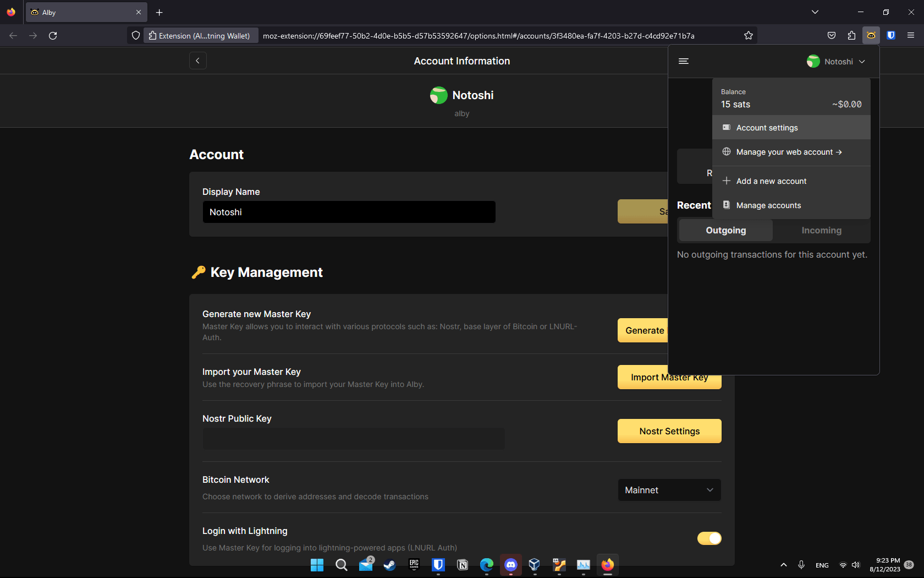Reload the current page
Viewport: 924px width, 578px height.
(x=53, y=36)
